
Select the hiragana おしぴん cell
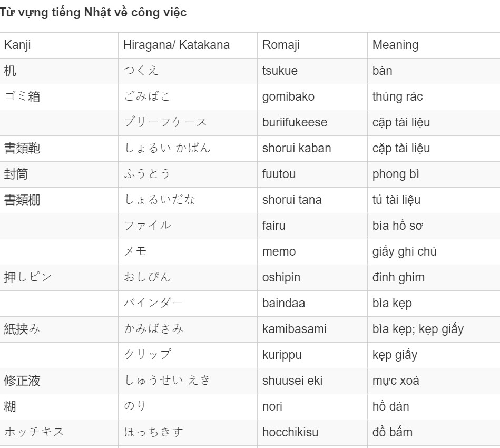(188, 278)
